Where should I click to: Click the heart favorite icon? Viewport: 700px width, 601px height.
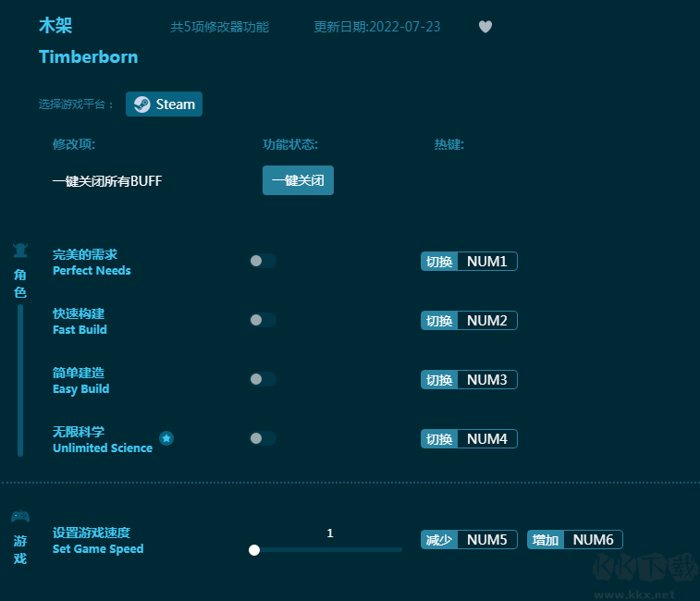(x=485, y=27)
